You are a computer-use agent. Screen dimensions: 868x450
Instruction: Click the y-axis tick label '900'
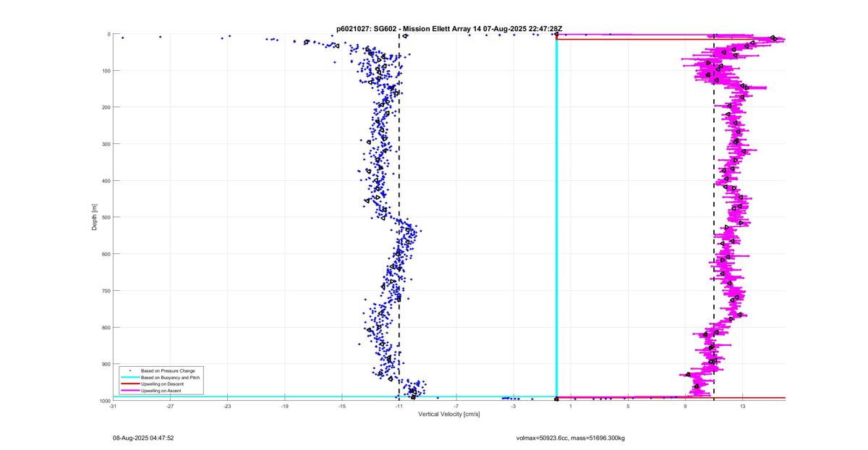pyautogui.click(x=106, y=364)
